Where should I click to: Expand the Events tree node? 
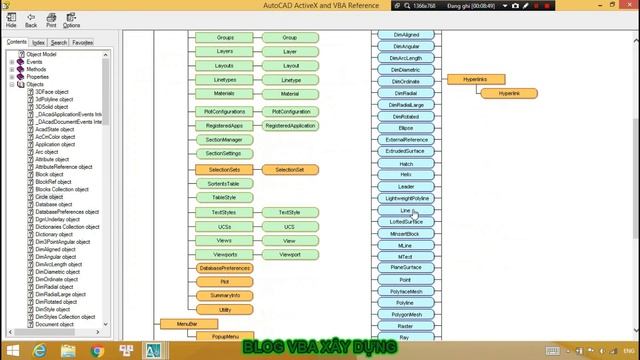click(x=12, y=62)
